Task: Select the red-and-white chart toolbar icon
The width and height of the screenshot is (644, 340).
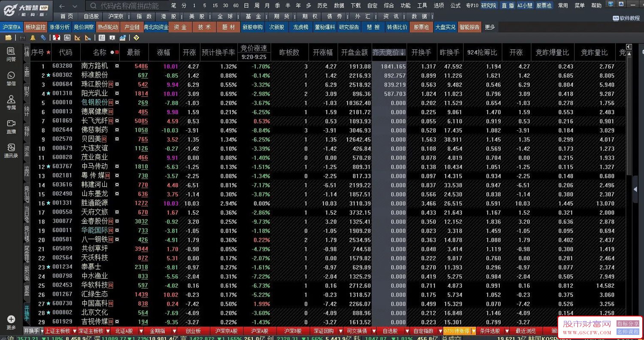Action: 56,38
